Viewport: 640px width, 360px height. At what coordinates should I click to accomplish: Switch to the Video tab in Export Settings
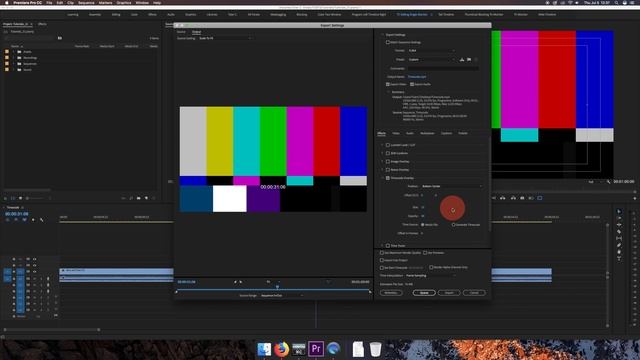click(x=396, y=133)
